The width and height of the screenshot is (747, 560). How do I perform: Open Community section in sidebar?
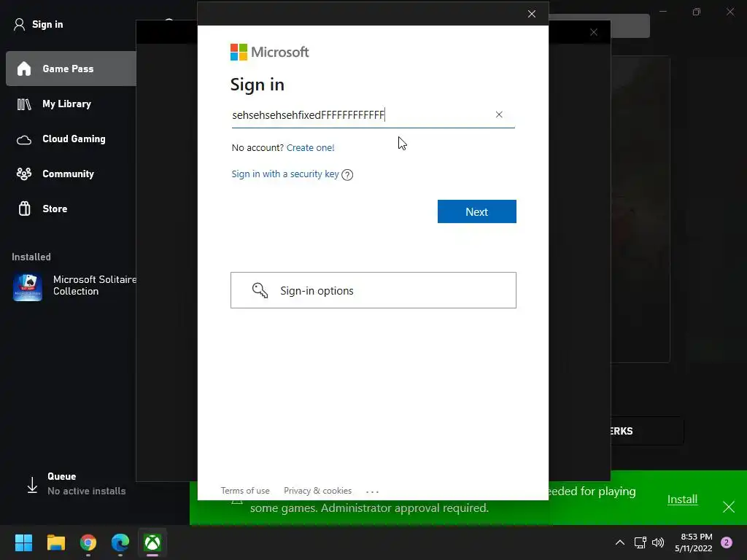coord(68,174)
